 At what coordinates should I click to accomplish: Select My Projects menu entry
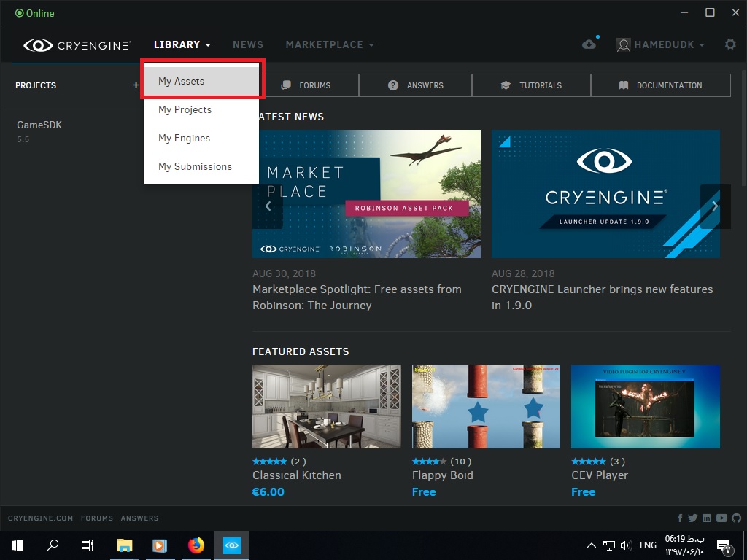(201, 109)
